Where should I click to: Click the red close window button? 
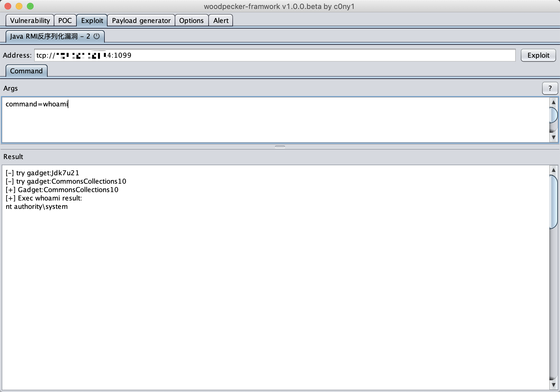click(x=8, y=6)
